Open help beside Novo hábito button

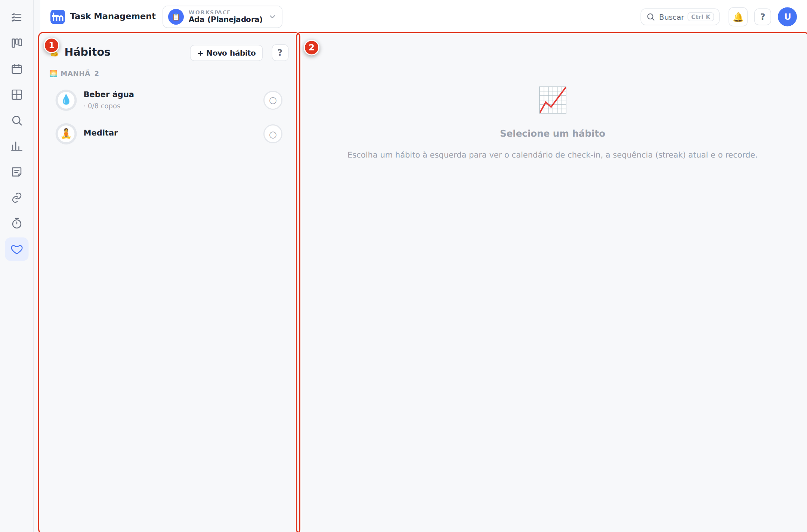280,53
